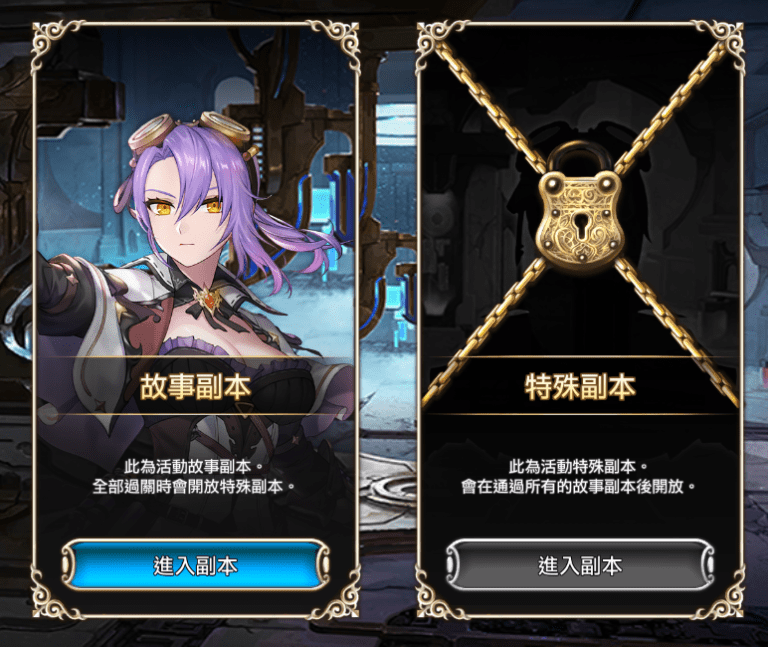Click the bottom-left ornament of the story card

pos(55,595)
